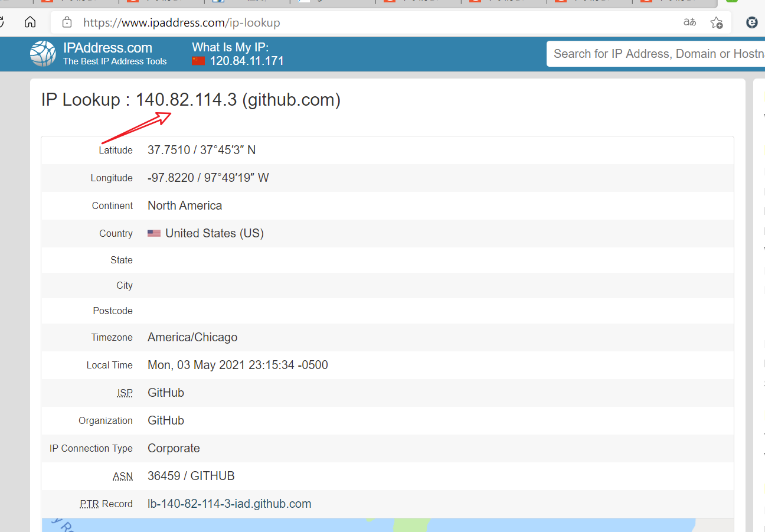Click the Timezone label
This screenshot has height=532, width=765.
(112, 338)
